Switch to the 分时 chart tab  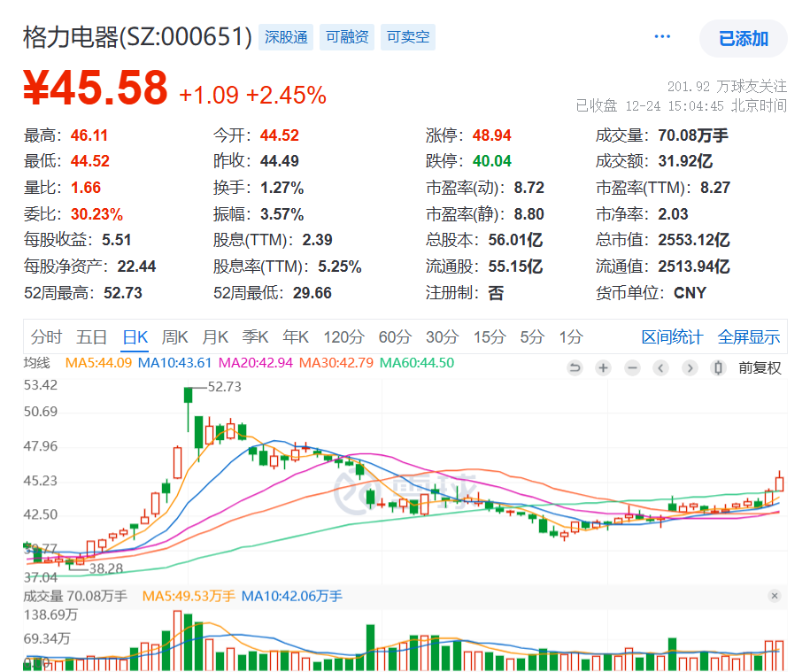(46, 337)
